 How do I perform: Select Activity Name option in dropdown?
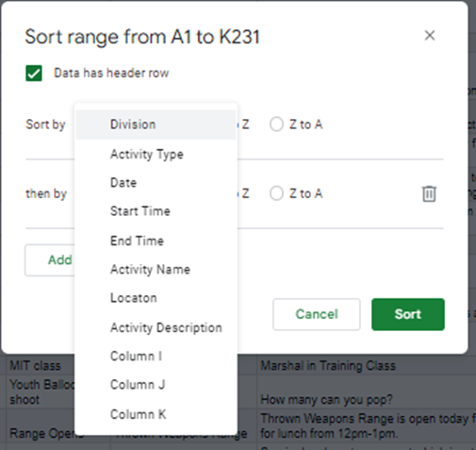click(156, 270)
